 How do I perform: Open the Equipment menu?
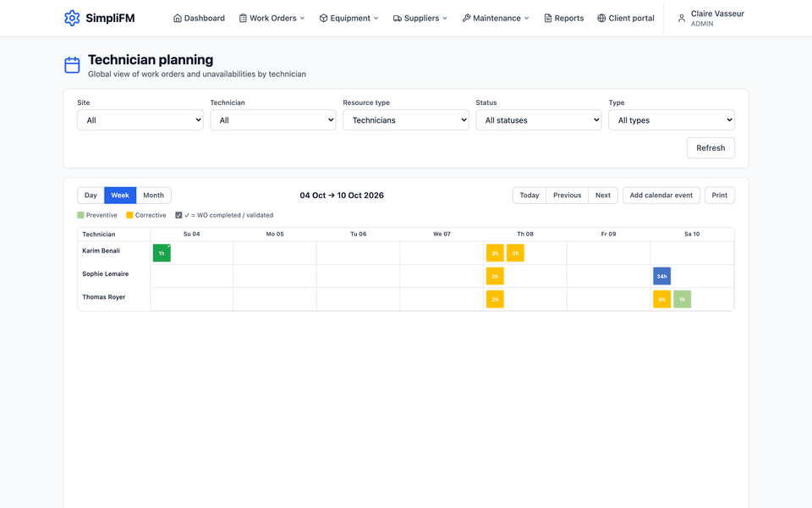(349, 18)
